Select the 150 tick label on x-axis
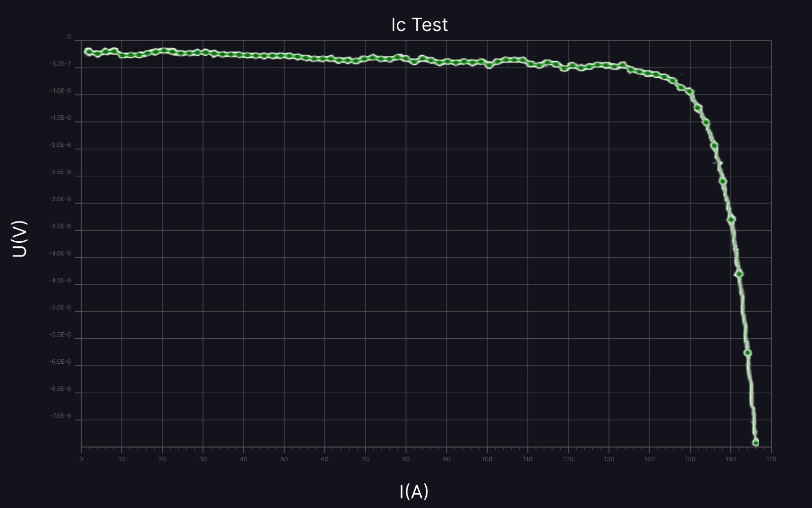 click(x=690, y=459)
